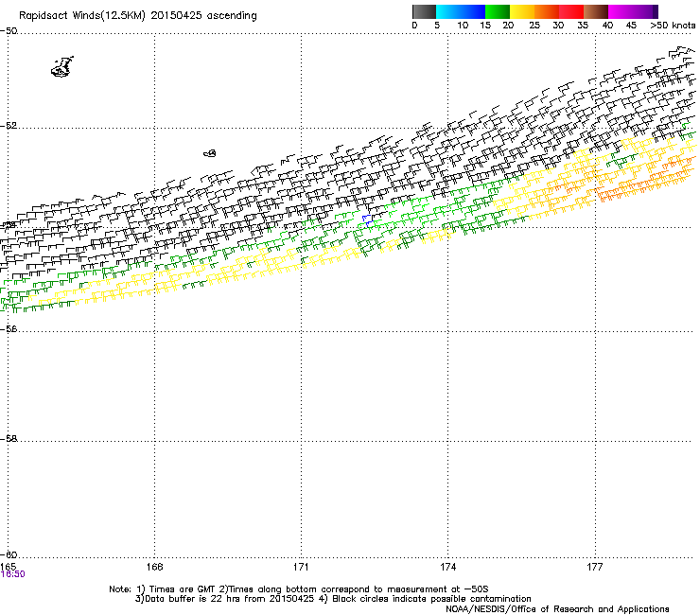Click the small island outline near -52.5 latitude
The height and width of the screenshot is (615, 700).
pos(210,153)
